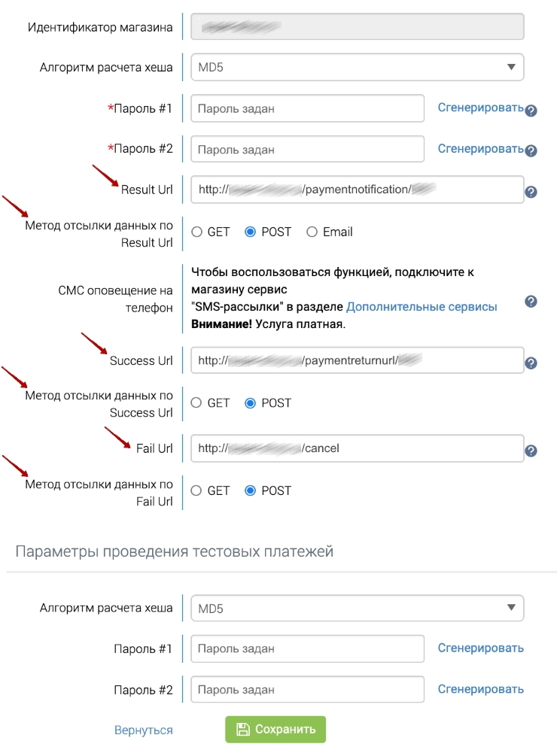Click help icon beside Fail Url field

point(531,451)
